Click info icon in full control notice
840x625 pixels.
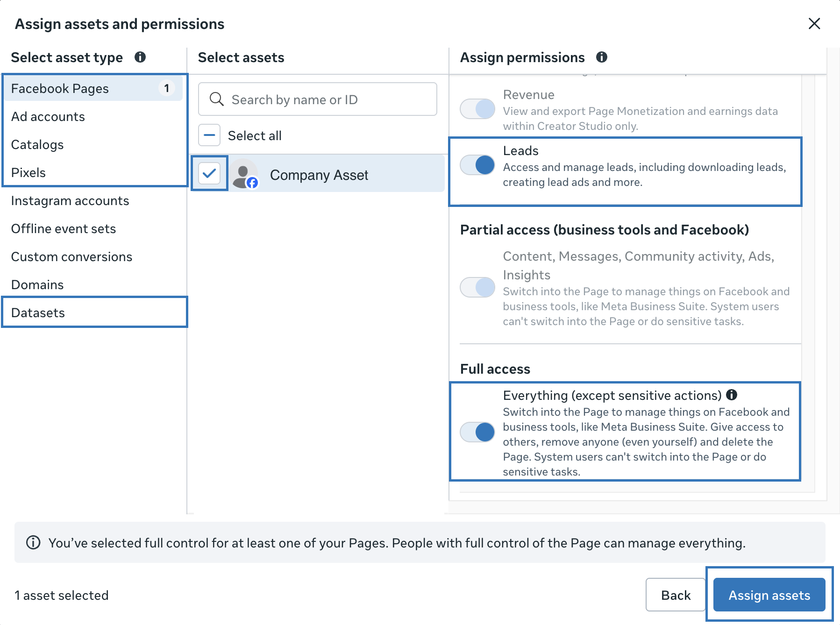33,542
